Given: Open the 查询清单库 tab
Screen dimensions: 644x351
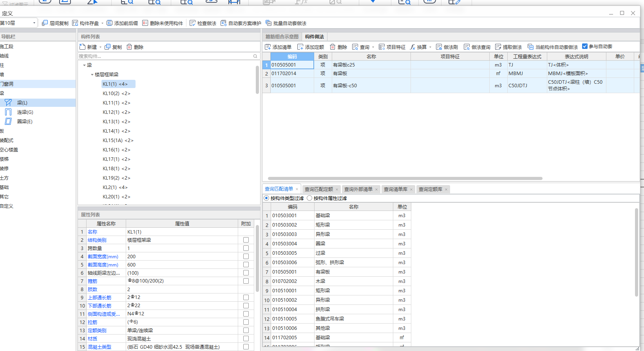Looking at the screenshot, I should point(396,189).
